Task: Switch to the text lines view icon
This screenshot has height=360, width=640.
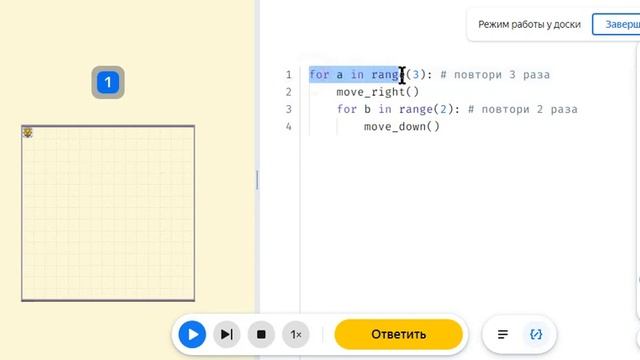Action: (x=503, y=334)
